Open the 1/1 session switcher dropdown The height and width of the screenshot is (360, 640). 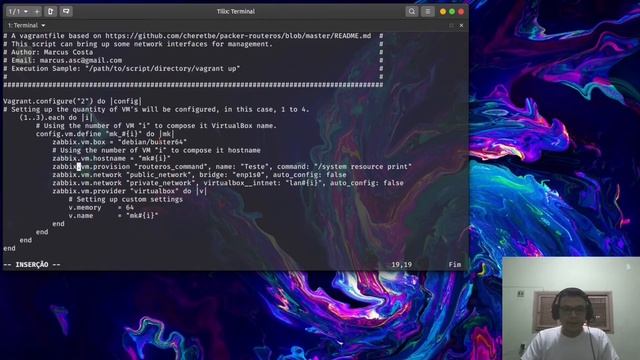tap(18, 11)
